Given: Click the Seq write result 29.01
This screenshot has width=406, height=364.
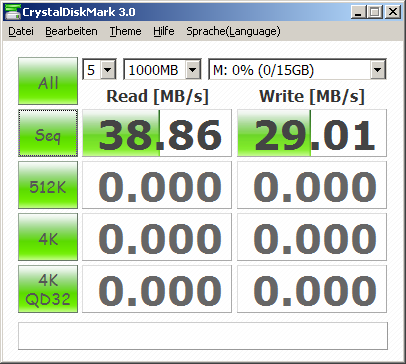Looking at the screenshot, I should pyautogui.click(x=312, y=133).
